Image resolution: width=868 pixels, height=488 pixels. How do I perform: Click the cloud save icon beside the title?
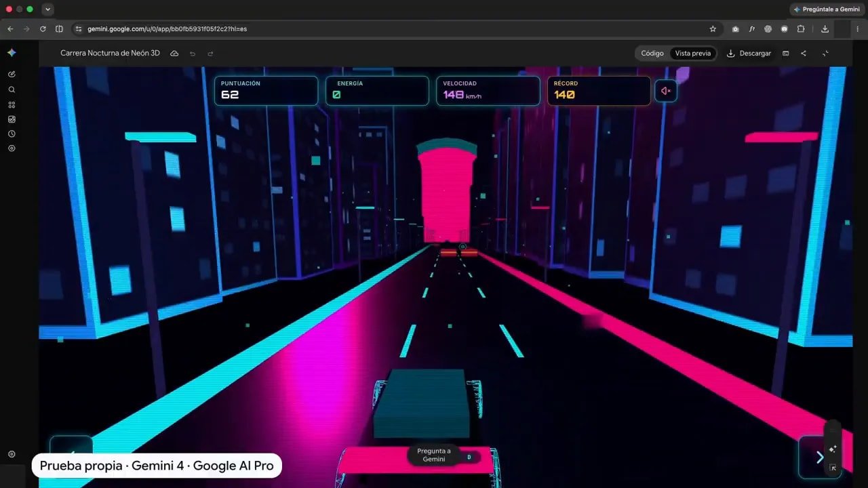pyautogui.click(x=174, y=53)
